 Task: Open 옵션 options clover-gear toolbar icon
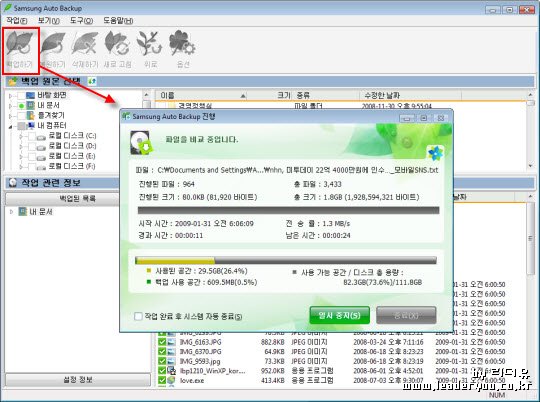pyautogui.click(x=182, y=43)
